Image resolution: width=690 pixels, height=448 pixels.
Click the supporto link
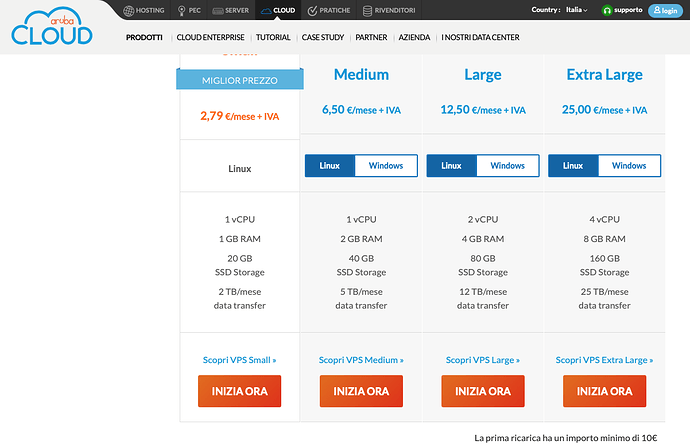click(628, 10)
